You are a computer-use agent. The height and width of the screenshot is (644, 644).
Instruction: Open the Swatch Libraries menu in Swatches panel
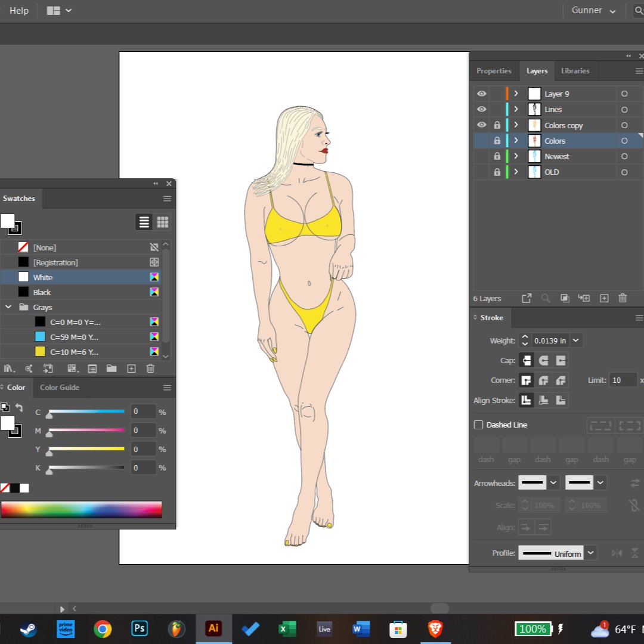(10, 369)
